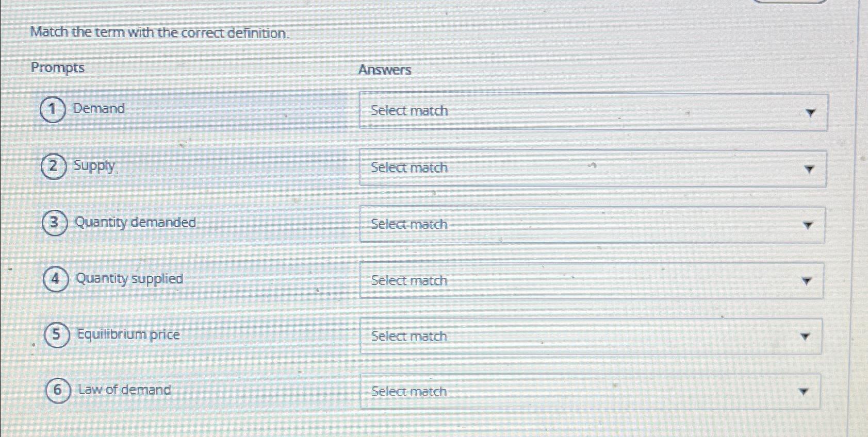Click the Prompts column heading
This screenshot has width=868, height=437.
[58, 68]
